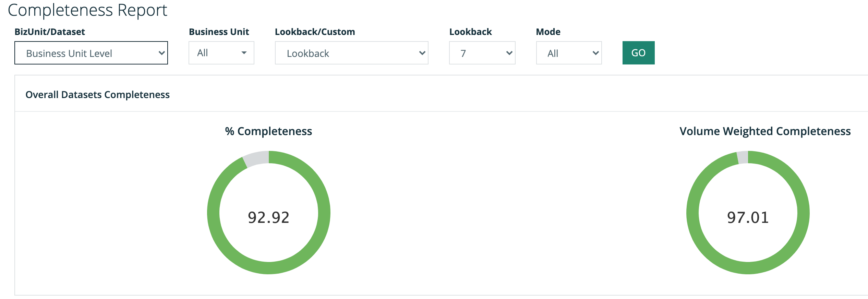
Task: Open the Lookback dropdown showing 7
Action: [x=482, y=53]
